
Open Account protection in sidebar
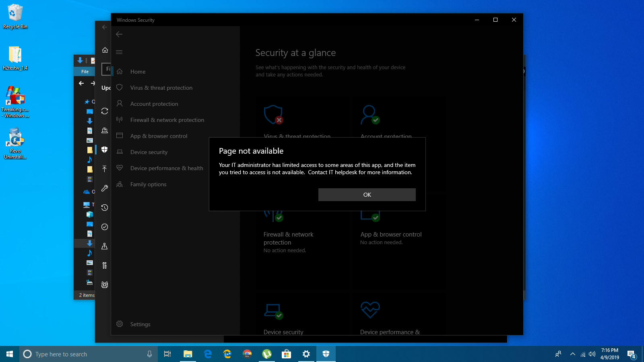coord(175,104)
